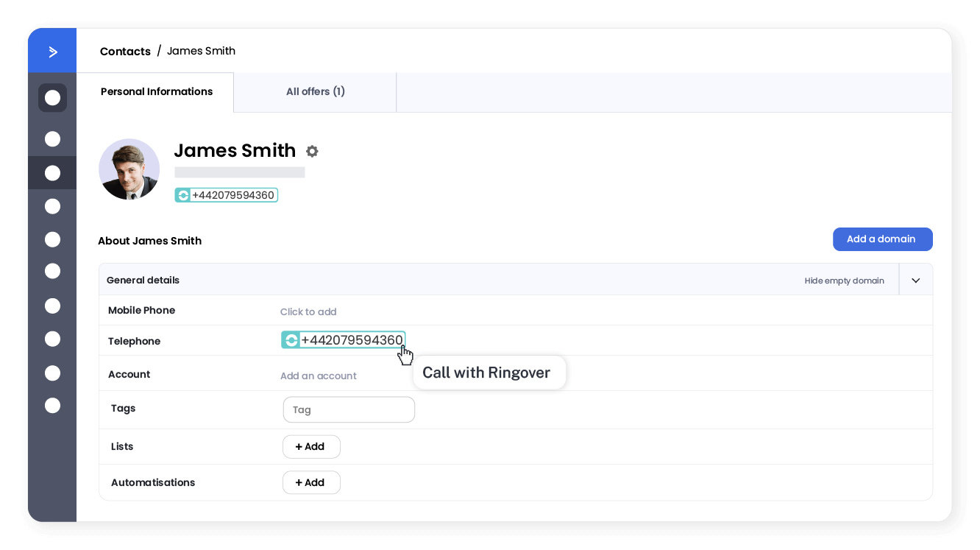This screenshot has width=980, height=550.
Task: Select the highlighted third sidebar circle icon
Action: pos(52,173)
